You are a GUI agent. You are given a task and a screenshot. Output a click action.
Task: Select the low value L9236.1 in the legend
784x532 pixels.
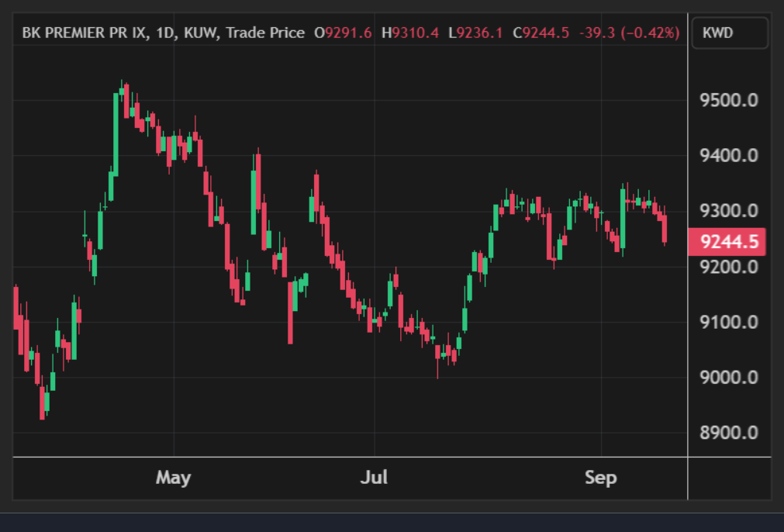[475, 33]
